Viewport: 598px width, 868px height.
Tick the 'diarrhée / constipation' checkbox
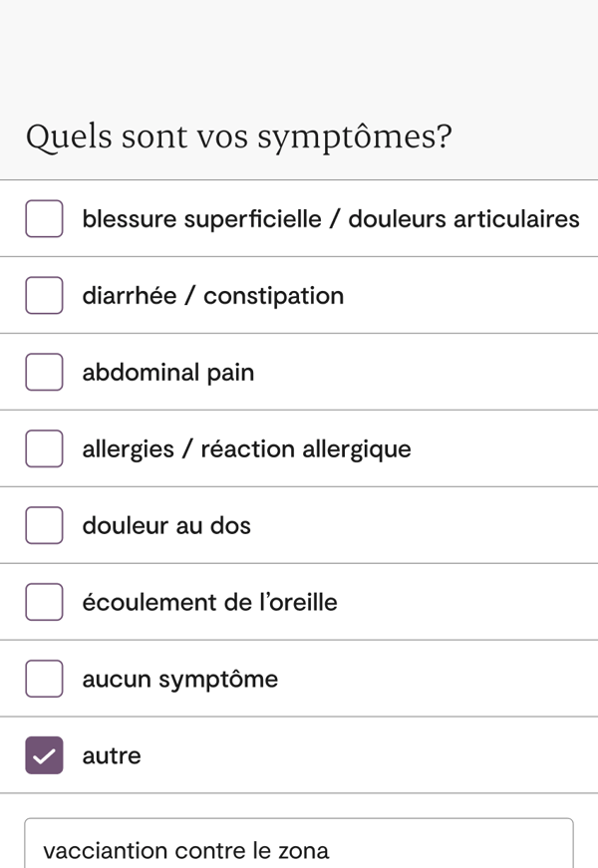point(44,295)
